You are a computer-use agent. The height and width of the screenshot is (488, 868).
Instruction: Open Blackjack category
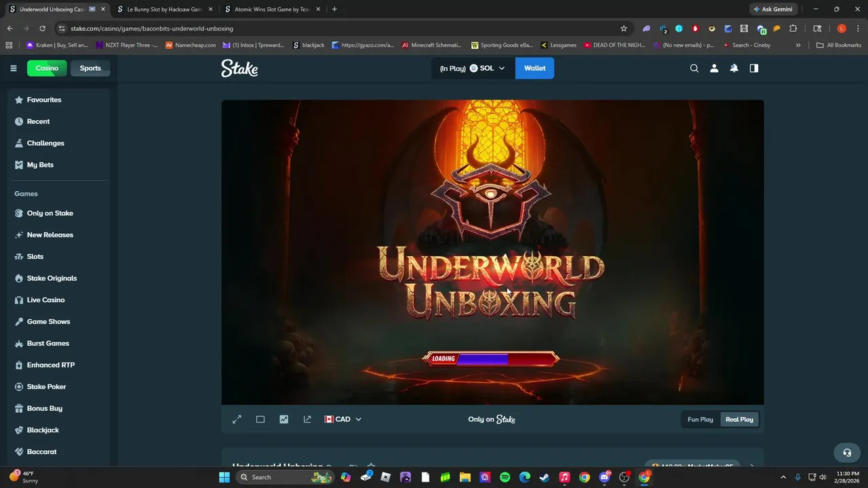(59, 430)
